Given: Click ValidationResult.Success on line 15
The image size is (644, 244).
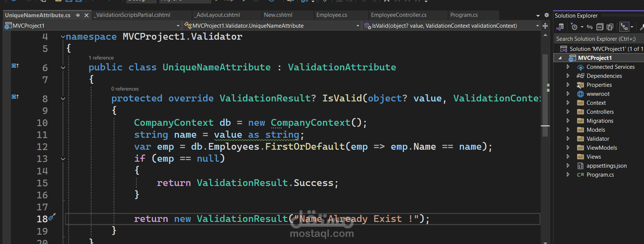Looking at the screenshot, I should [265, 183].
